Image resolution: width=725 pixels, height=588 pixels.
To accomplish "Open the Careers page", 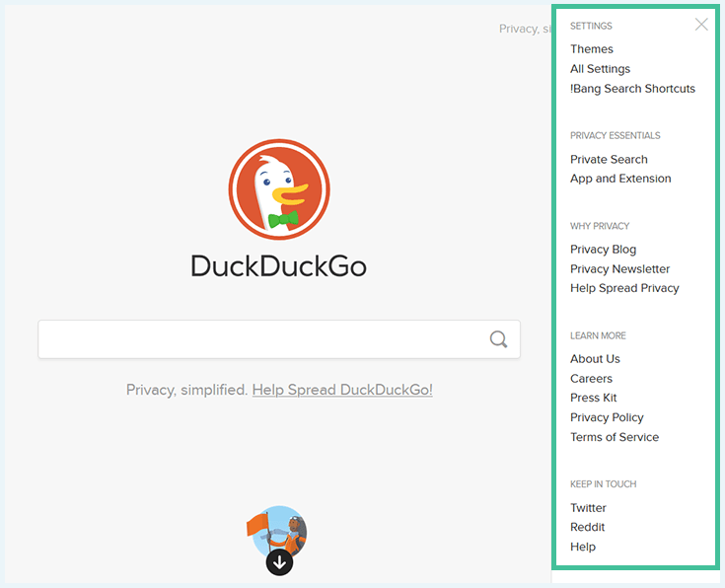I will tap(591, 379).
